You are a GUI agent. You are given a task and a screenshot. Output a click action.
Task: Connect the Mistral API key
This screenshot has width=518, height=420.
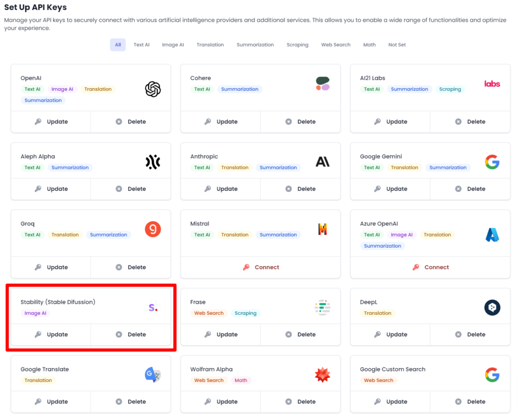point(261,267)
